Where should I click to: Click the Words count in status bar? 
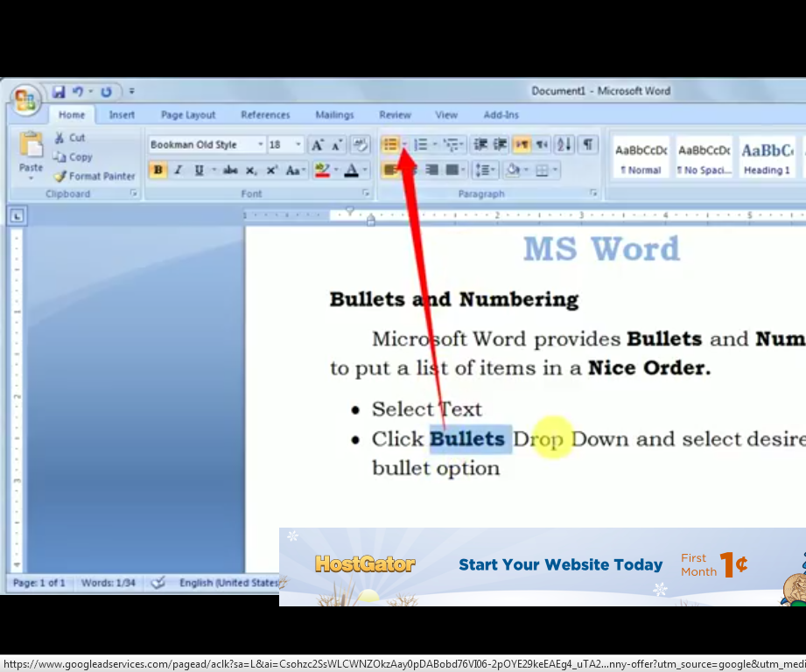[109, 583]
